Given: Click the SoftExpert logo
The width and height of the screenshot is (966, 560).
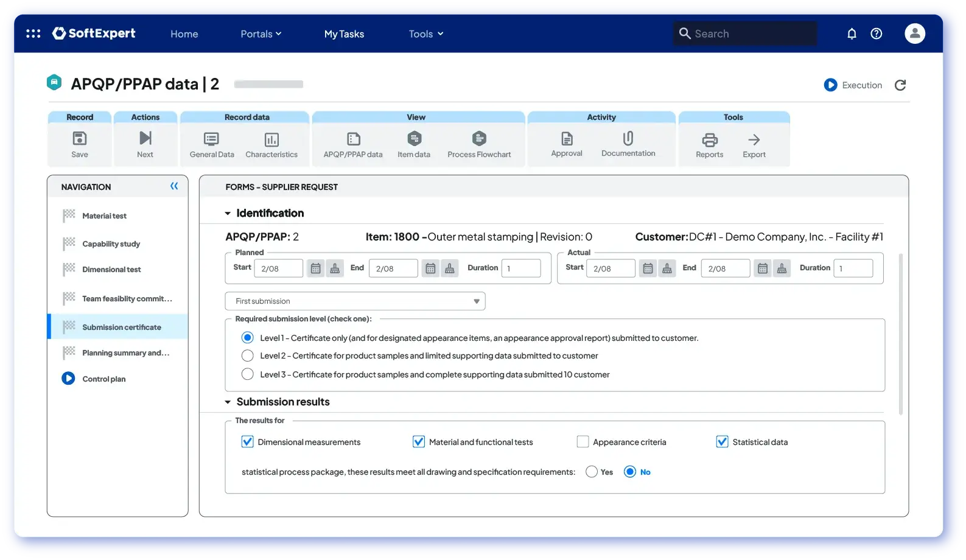Looking at the screenshot, I should coord(94,33).
